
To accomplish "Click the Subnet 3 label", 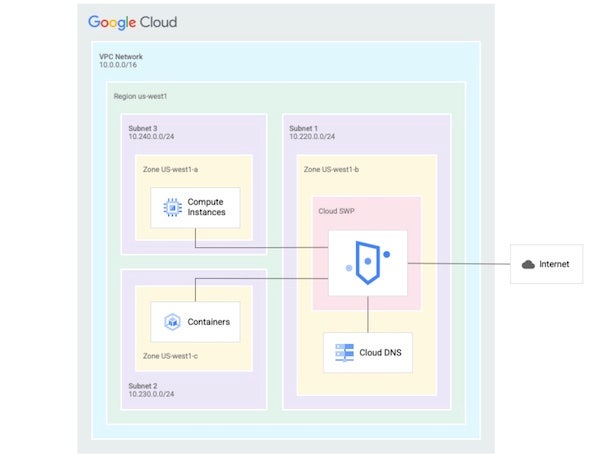I will click(x=143, y=127).
